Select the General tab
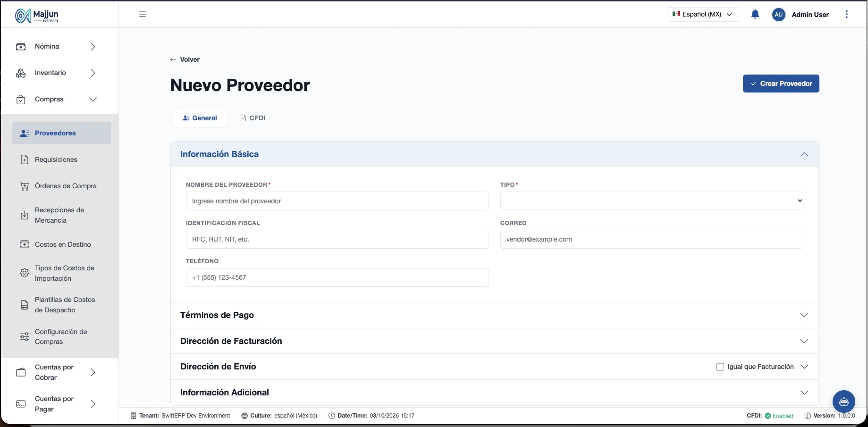Screen dimensions: 868x427 (200, 118)
